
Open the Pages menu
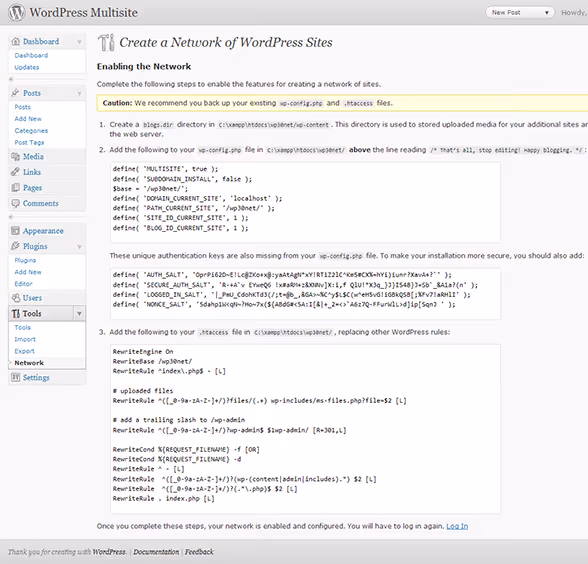(33, 188)
